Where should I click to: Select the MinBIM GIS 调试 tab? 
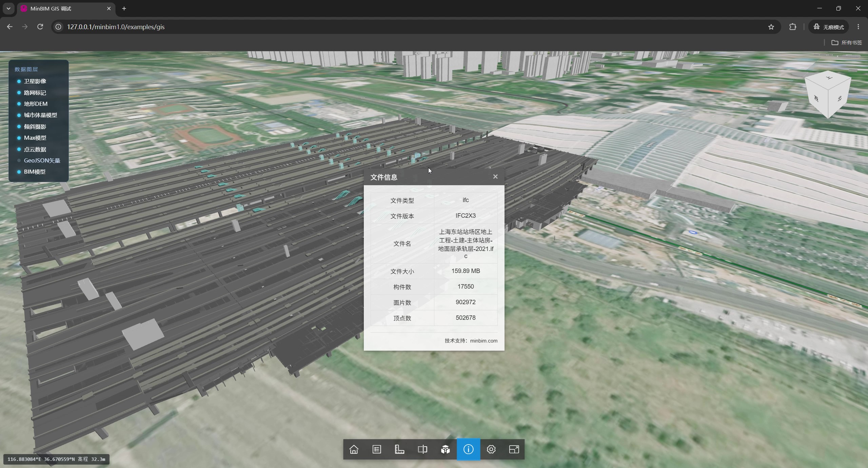click(x=66, y=8)
